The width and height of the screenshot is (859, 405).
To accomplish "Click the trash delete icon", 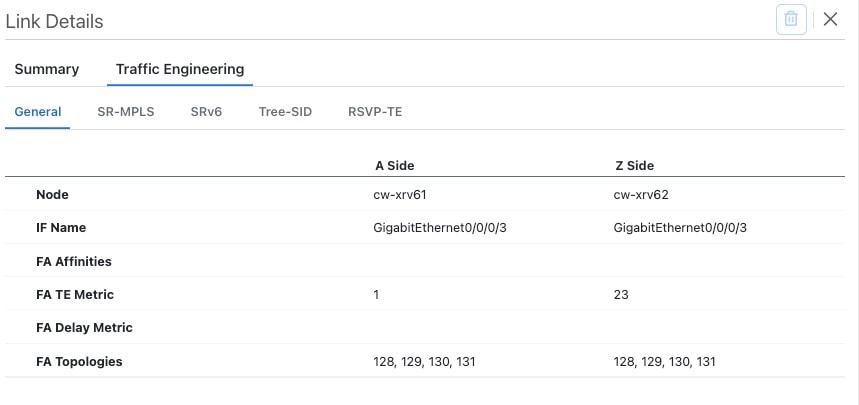I will click(x=791, y=20).
